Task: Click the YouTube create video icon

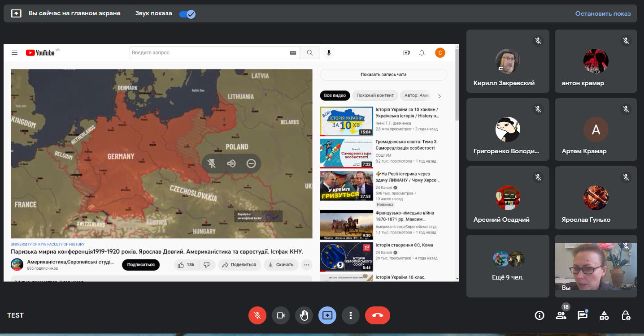Action: (x=407, y=53)
